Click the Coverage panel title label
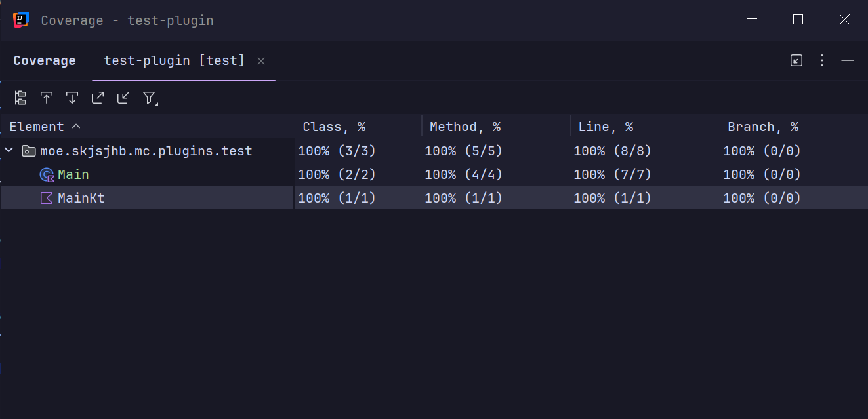The height and width of the screenshot is (419, 868). [45, 61]
